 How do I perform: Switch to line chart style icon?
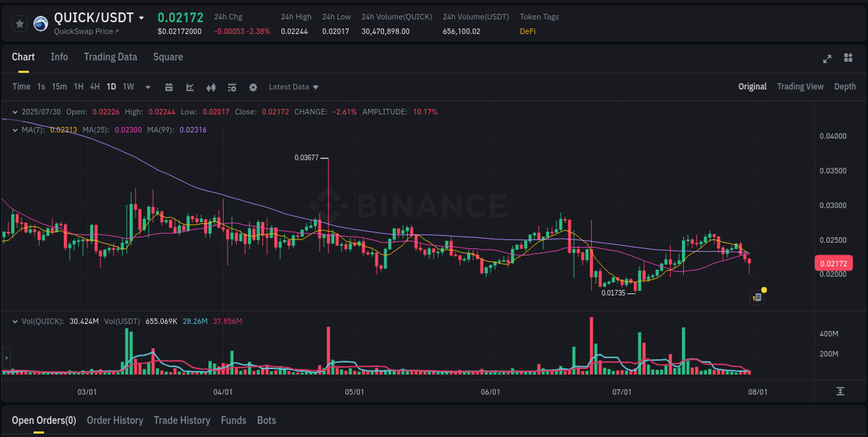pyautogui.click(x=190, y=87)
